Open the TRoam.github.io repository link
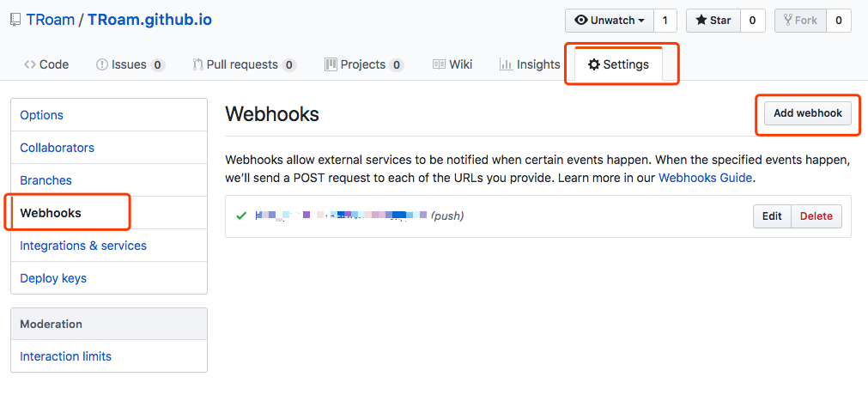Viewport: 868px width, 395px height. tap(149, 21)
